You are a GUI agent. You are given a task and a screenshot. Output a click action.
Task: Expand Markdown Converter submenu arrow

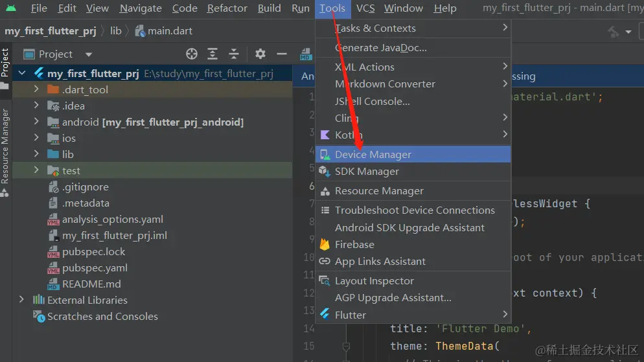(x=505, y=84)
